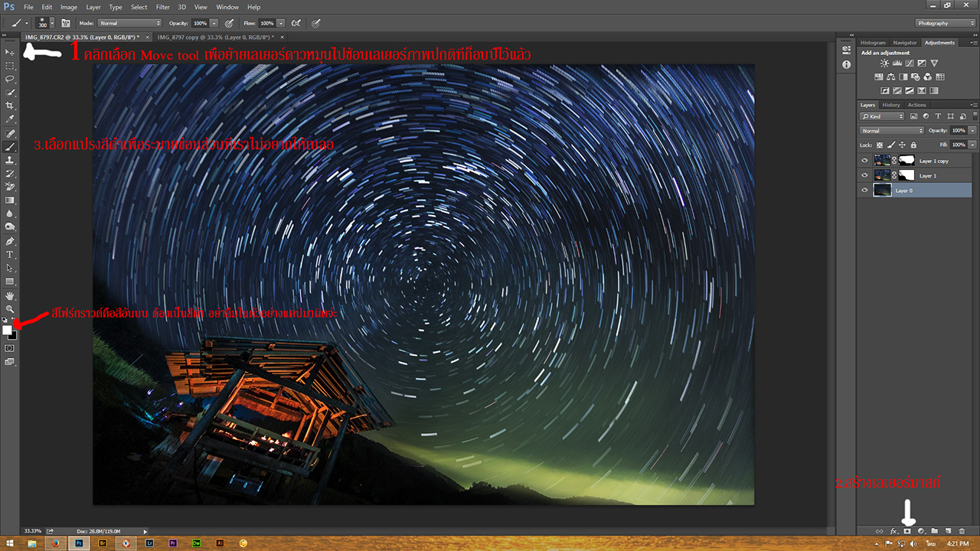Toggle Lock transparent pixels
This screenshot has height=551, width=980.
click(x=880, y=145)
